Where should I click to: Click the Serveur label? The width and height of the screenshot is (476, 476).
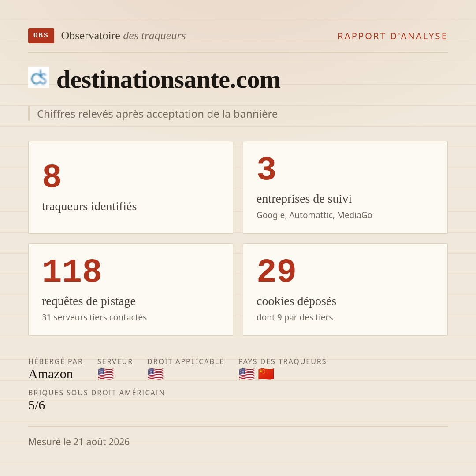click(x=115, y=361)
